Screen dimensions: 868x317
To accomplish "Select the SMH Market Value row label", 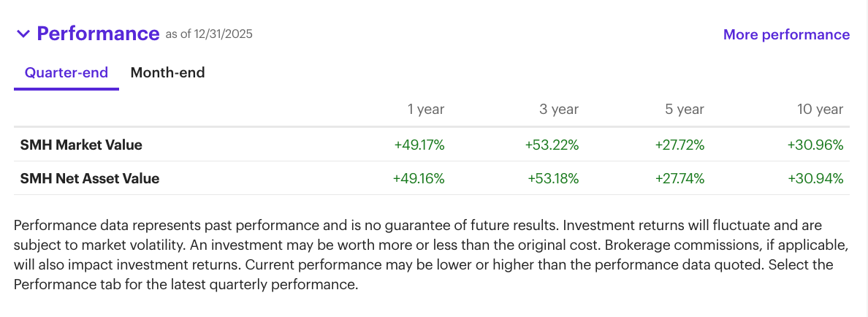I will 81,145.
